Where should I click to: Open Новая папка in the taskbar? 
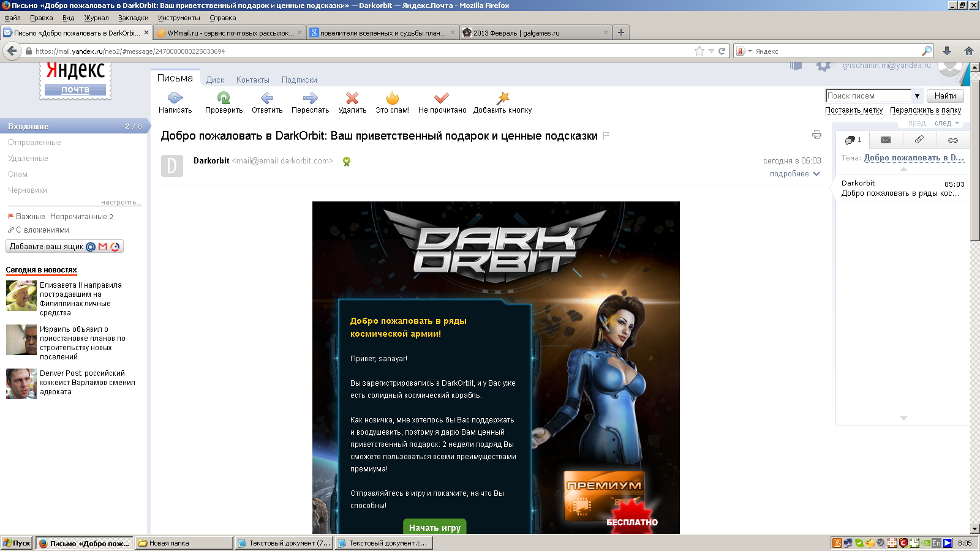point(184,543)
